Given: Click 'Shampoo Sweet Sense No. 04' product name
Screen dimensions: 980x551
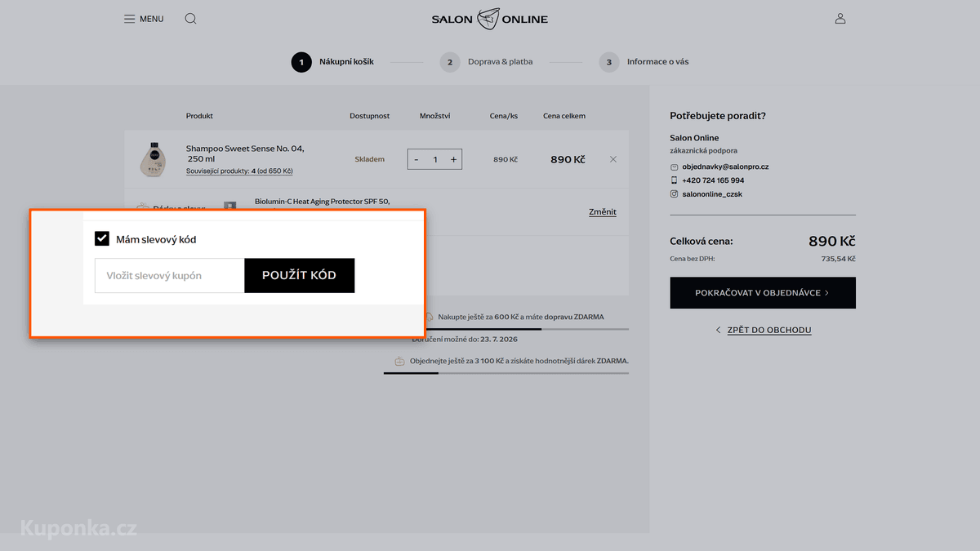Looking at the screenshot, I should point(245,153).
